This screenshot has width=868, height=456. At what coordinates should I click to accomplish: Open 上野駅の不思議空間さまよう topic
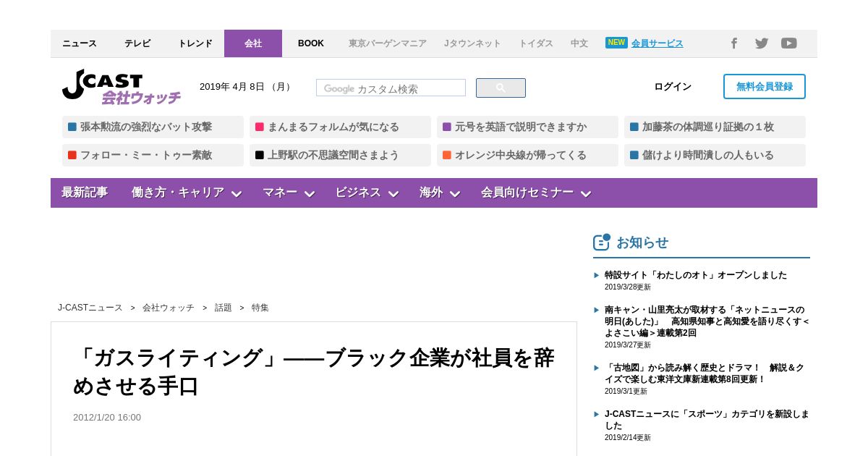coord(340,155)
